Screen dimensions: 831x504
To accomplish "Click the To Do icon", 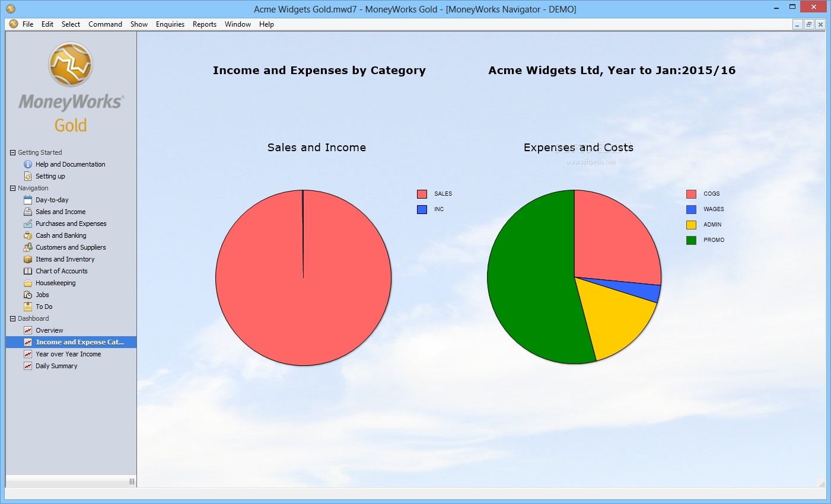I will (x=28, y=307).
